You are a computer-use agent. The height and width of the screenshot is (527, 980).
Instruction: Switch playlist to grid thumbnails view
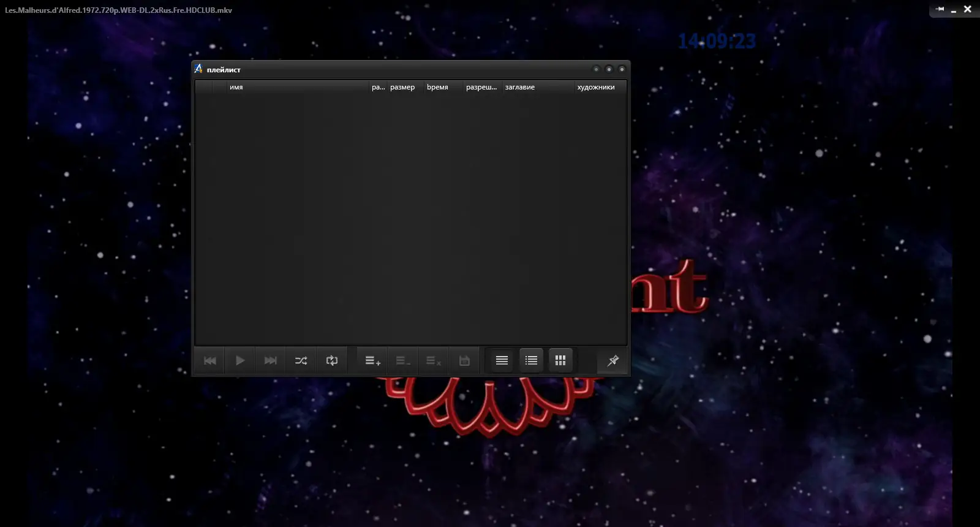click(x=560, y=360)
